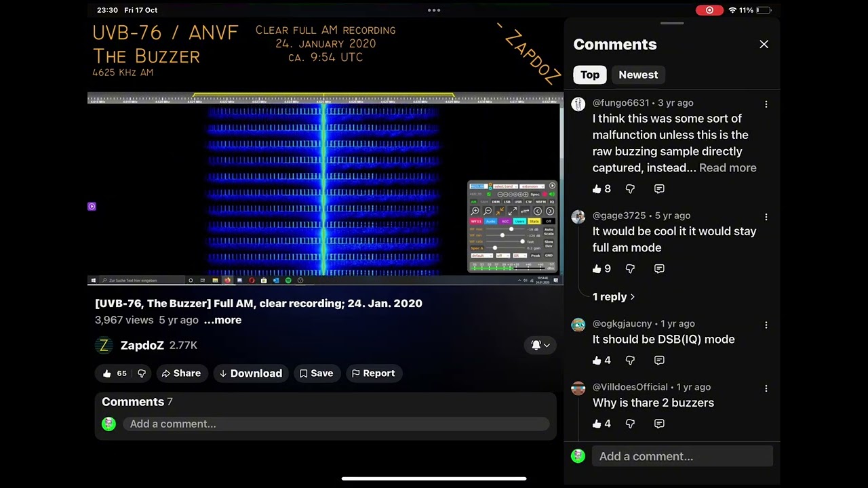This screenshot has height=488, width=868.
Task: Share the video
Action: coord(181,373)
